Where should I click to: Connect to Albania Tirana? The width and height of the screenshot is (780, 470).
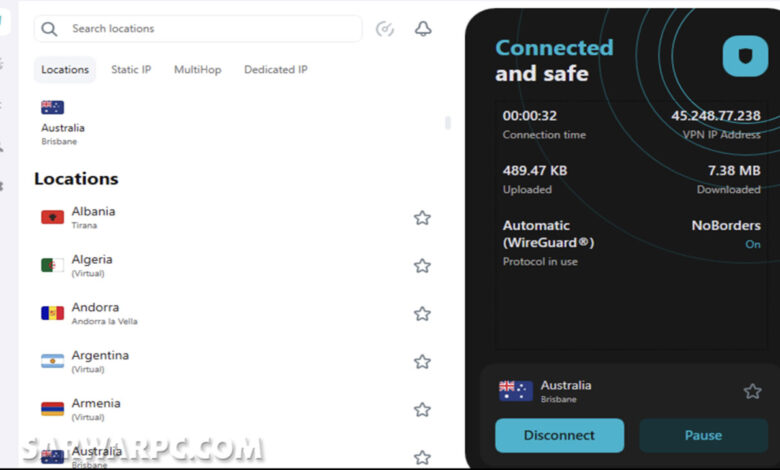point(234,217)
